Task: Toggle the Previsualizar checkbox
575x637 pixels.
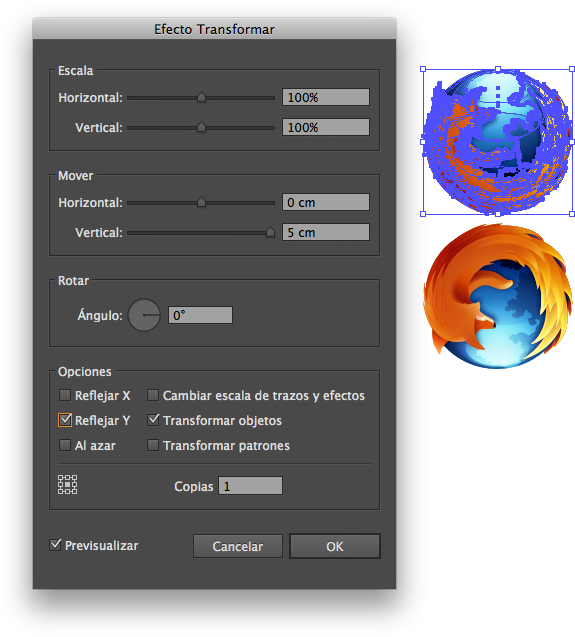Action: point(55,545)
